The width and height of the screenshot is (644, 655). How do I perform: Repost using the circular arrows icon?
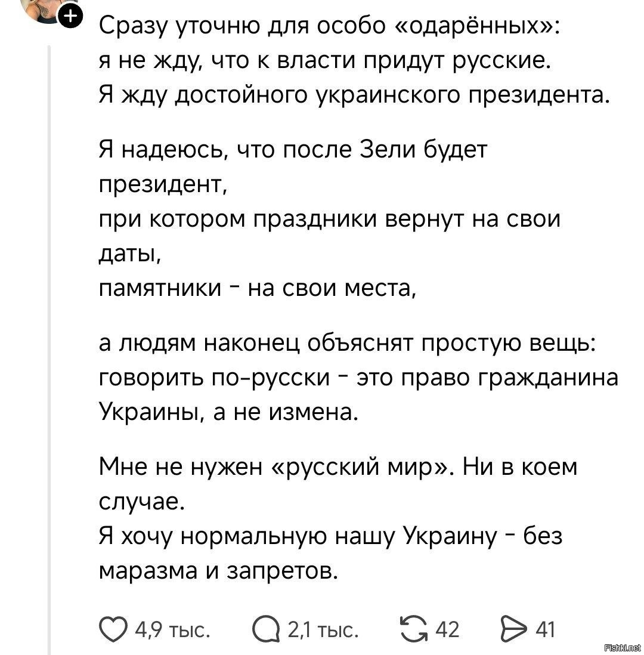(x=414, y=630)
